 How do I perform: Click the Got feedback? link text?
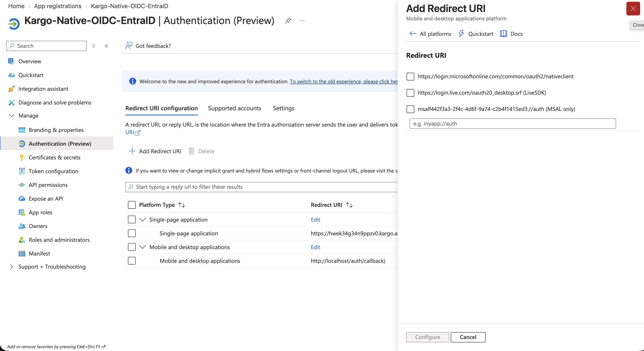[x=153, y=46]
